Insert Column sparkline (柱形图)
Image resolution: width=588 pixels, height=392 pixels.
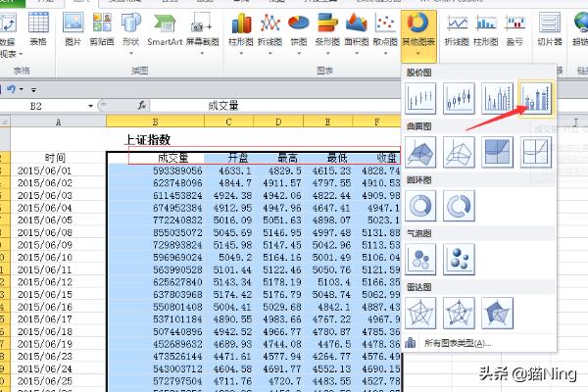click(x=486, y=29)
